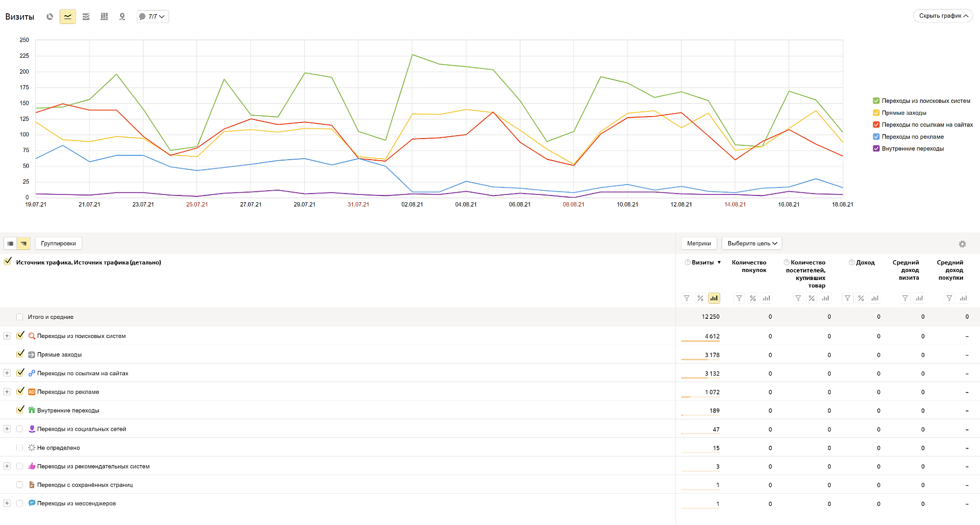Check Переходы из мессенджеров row
This screenshot has width=980, height=525.
20,503
